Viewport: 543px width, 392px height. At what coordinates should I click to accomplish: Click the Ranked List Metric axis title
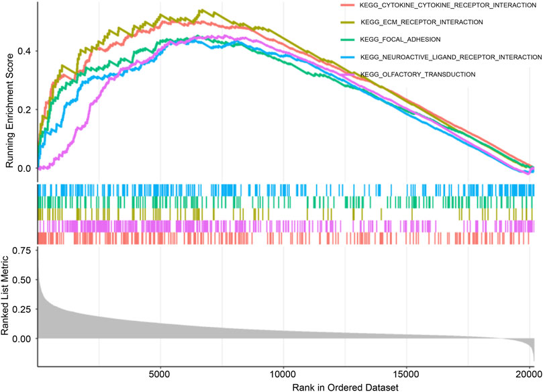[x=5, y=295]
